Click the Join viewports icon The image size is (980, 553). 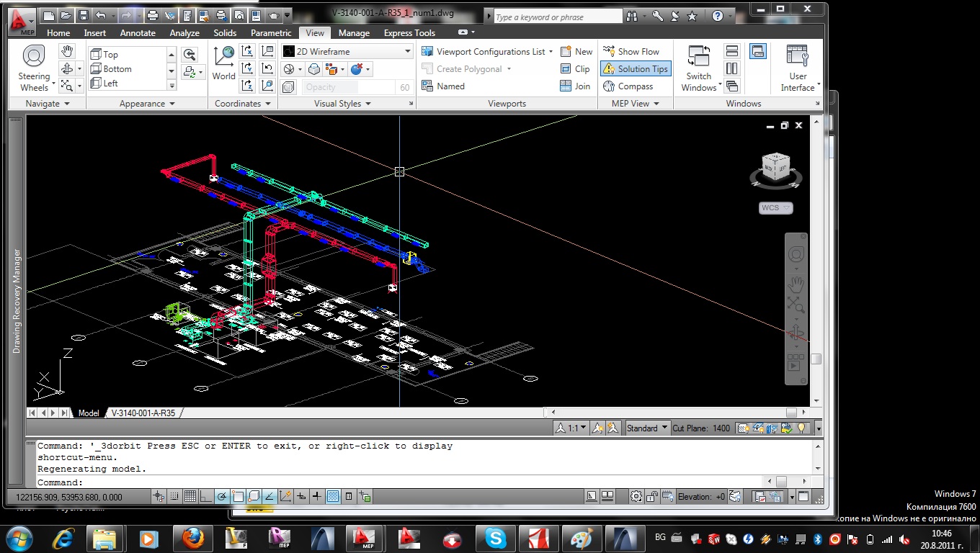pyautogui.click(x=575, y=86)
